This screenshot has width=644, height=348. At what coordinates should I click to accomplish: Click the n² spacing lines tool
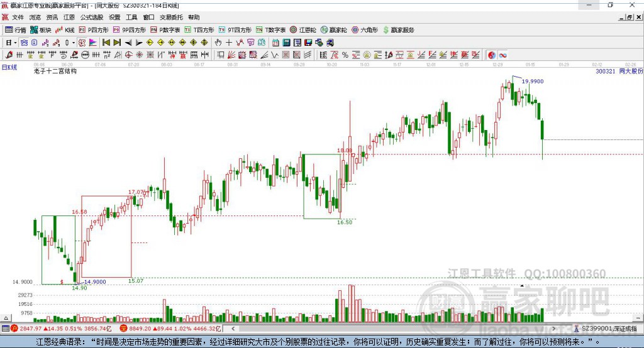pyautogui.click(x=107, y=55)
